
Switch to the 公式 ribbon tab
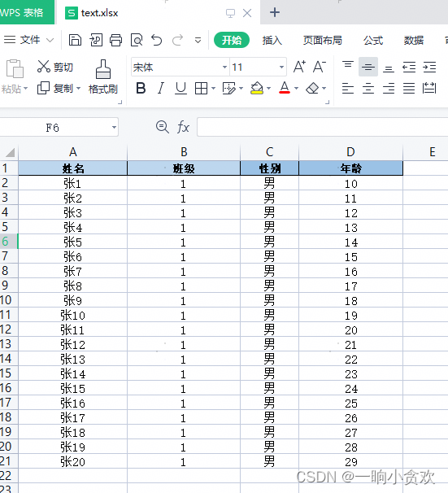373,40
